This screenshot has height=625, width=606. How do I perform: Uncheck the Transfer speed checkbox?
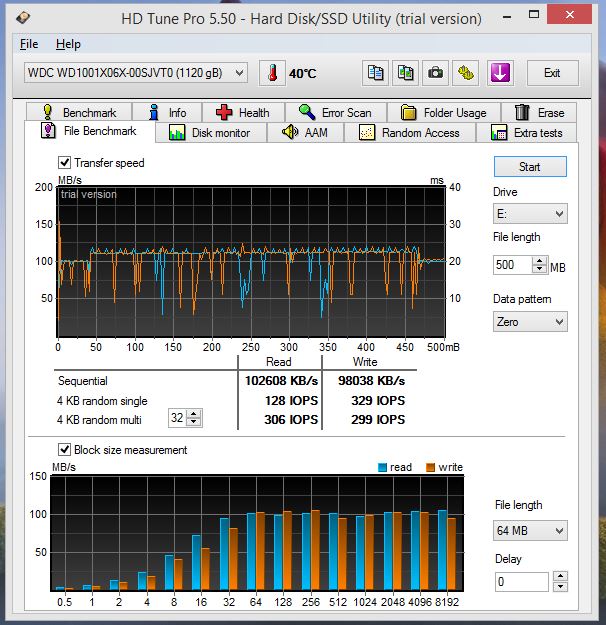click(65, 163)
